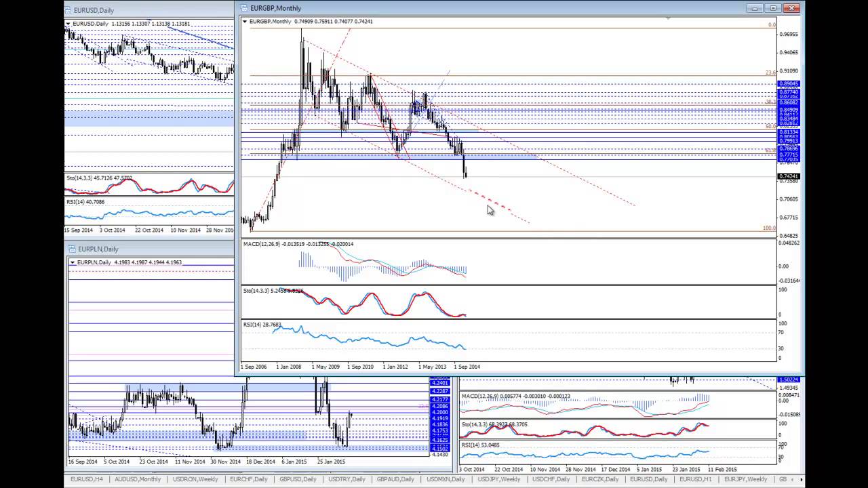Click the 4.2401 price label on EURPLN
Viewport: 868px width, 488px height.
tap(439, 383)
